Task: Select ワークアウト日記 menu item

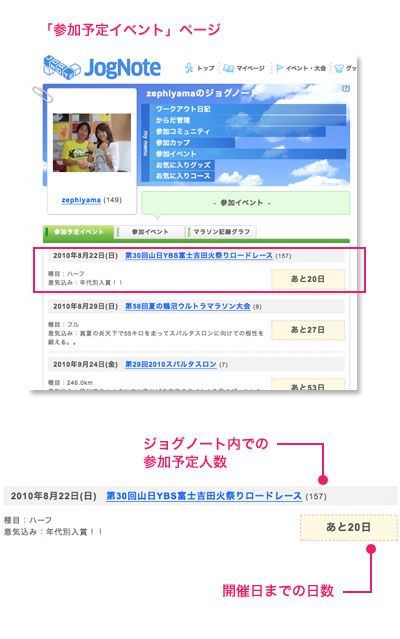Action: pyautogui.click(x=183, y=109)
